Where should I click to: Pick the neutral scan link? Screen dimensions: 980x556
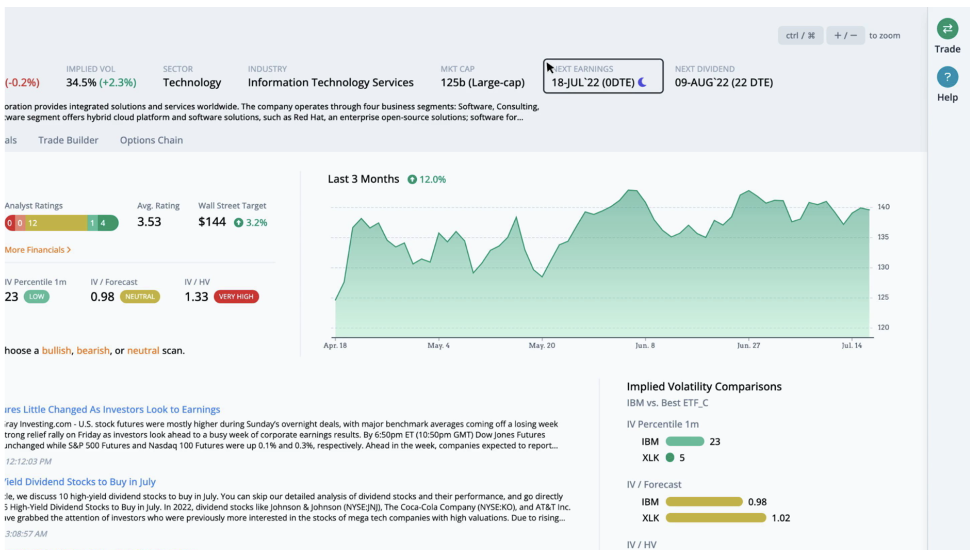click(x=143, y=351)
